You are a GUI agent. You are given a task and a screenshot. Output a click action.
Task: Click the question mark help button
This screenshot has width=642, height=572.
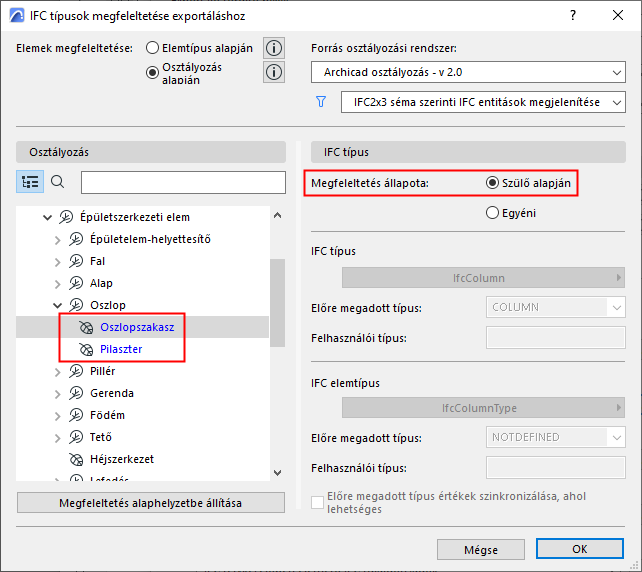click(573, 16)
